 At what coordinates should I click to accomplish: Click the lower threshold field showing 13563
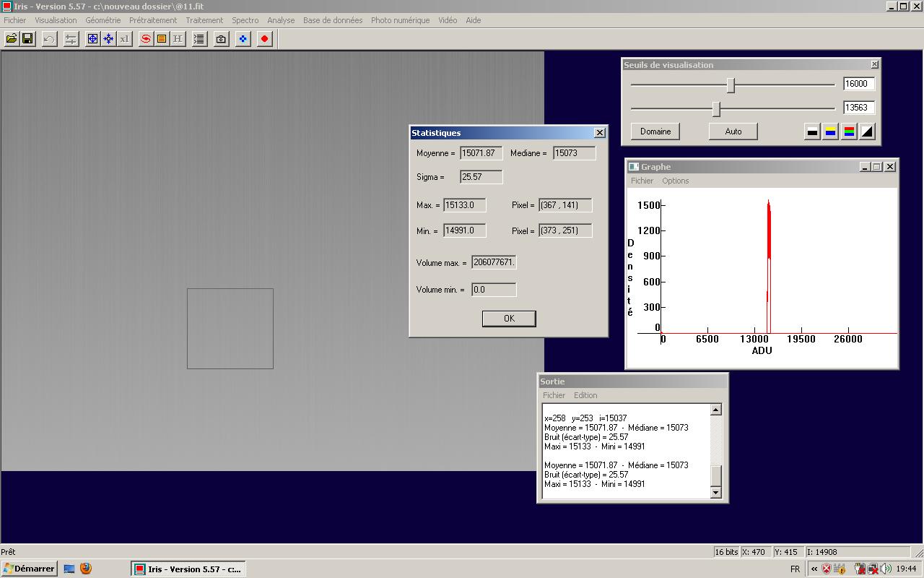click(858, 108)
